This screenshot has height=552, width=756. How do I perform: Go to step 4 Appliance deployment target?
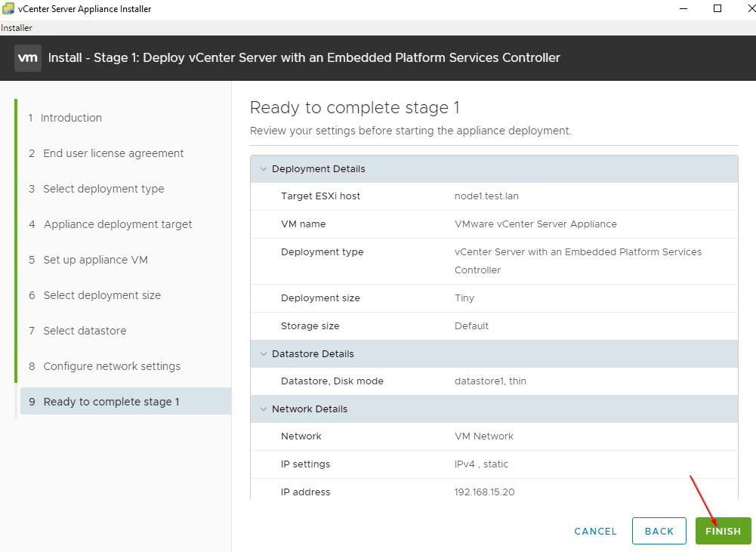(x=110, y=224)
